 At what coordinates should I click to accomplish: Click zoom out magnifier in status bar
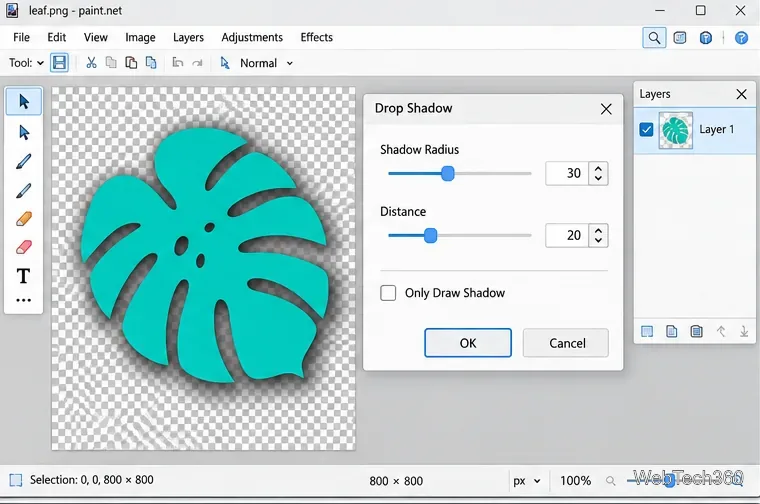point(611,481)
